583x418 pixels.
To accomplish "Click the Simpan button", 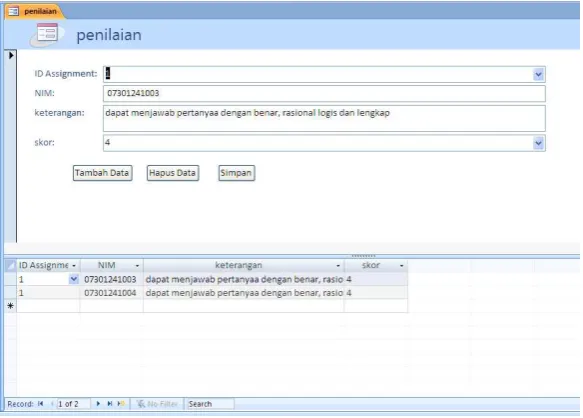I will [x=236, y=173].
